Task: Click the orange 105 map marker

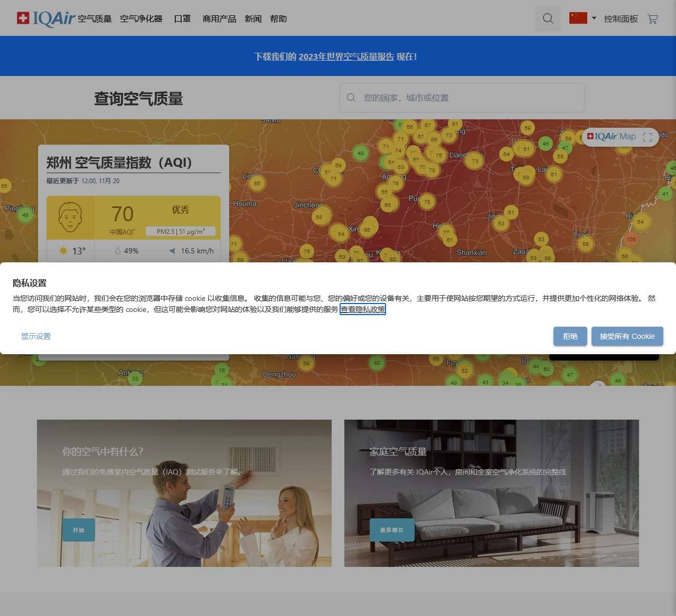Action: (631, 239)
